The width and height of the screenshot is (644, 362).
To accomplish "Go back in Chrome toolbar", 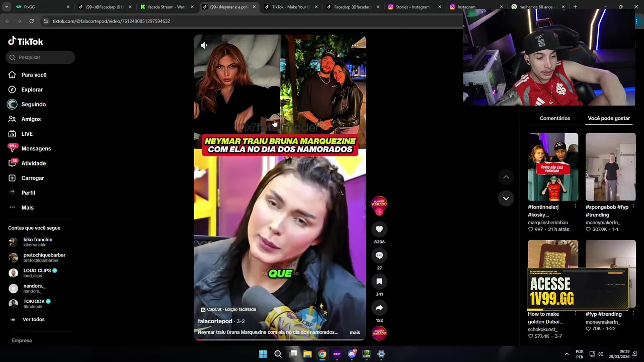I will click(x=7, y=21).
